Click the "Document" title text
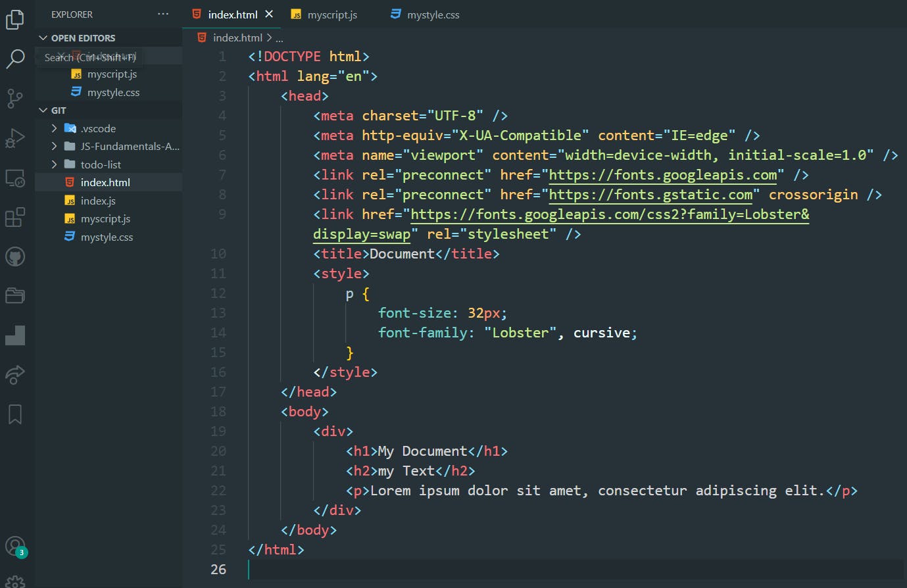The width and height of the screenshot is (907, 588). coord(402,254)
